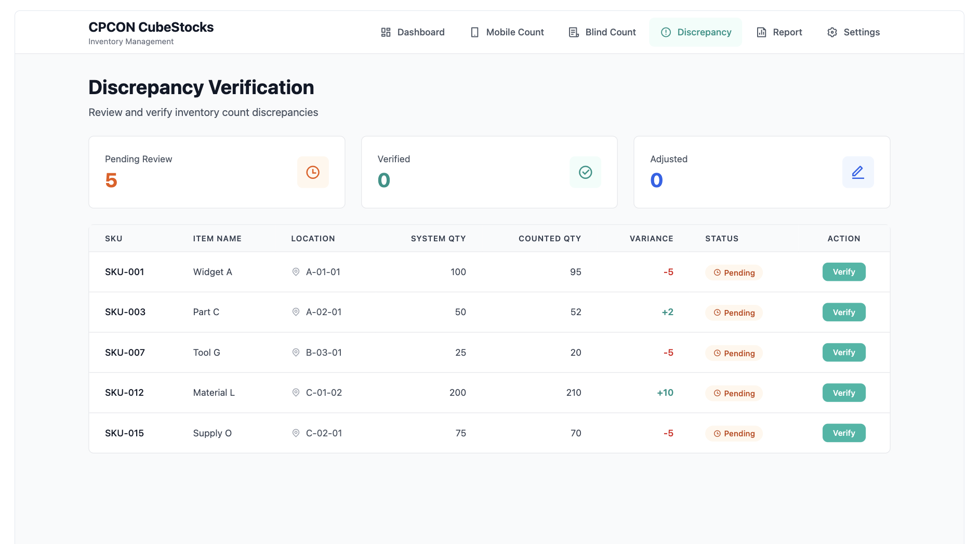Click the Pending badge on Supply O row
980x544 pixels.
tap(734, 433)
